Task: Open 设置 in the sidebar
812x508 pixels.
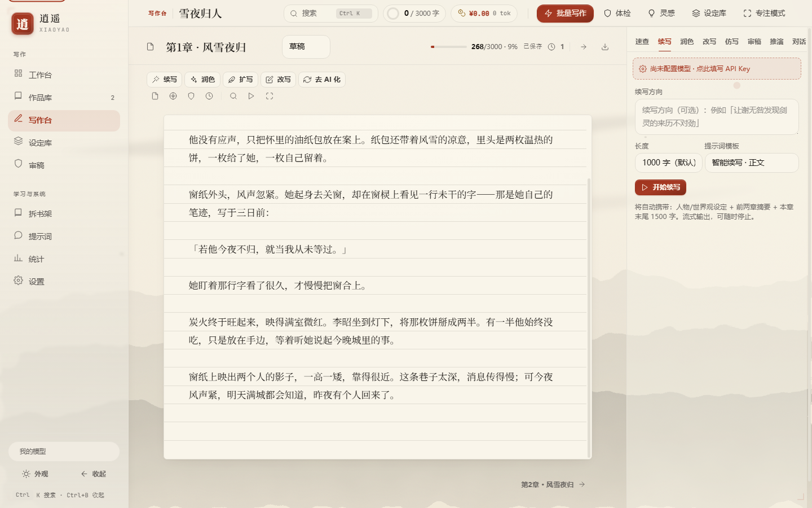Action: [x=64, y=281]
